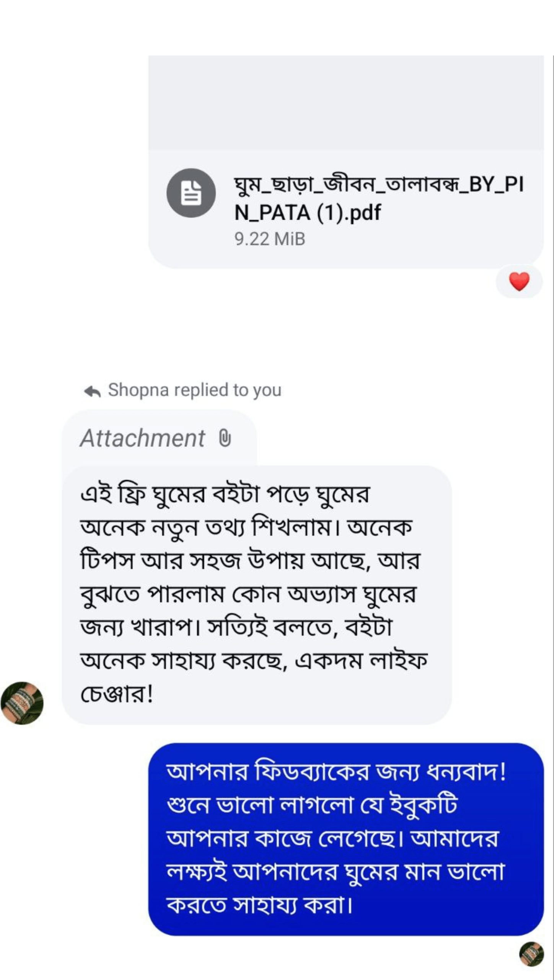Screen dimensions: 554x980
Task: Click "আপনার ফিডব্যাকের জন্য ধন্যবাদ!" in the blue bubble
Action: pos(336,772)
